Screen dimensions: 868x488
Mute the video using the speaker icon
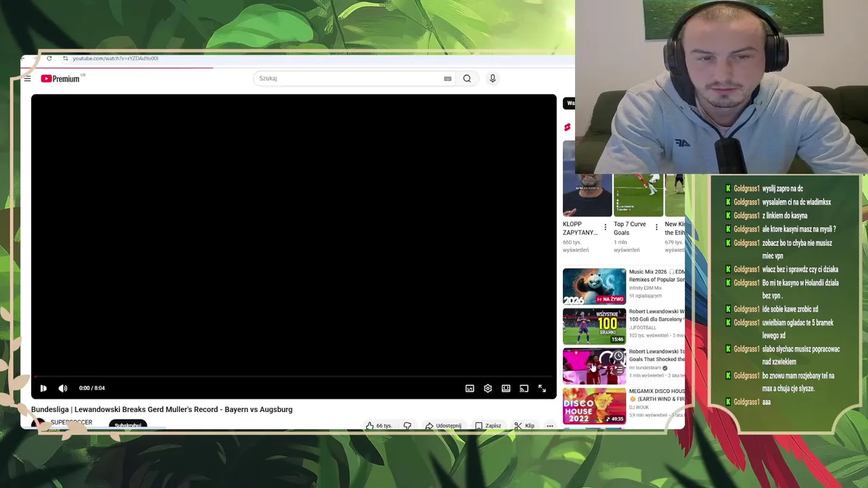(63, 388)
